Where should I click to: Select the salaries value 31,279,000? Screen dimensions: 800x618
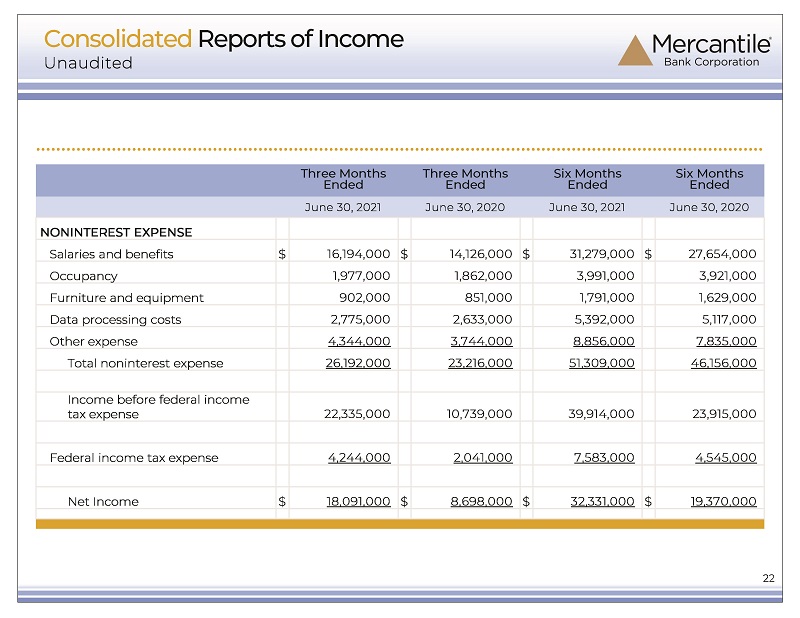tap(602, 254)
